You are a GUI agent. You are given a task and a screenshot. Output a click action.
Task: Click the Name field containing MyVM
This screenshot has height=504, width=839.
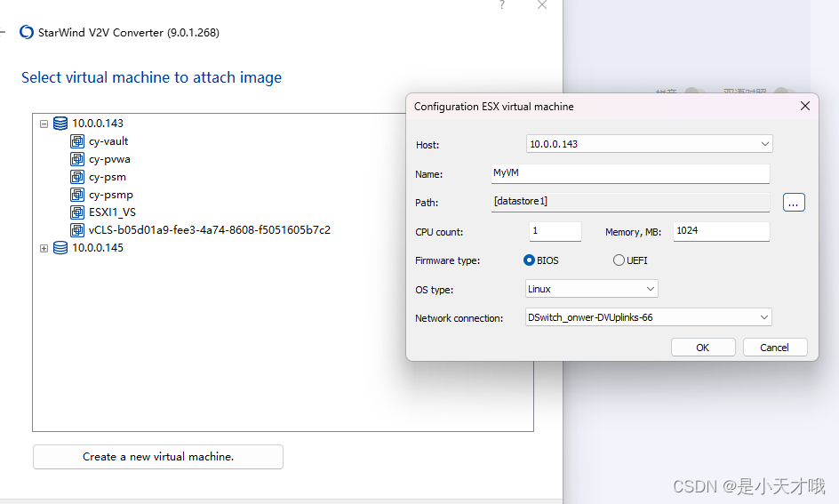click(630, 173)
